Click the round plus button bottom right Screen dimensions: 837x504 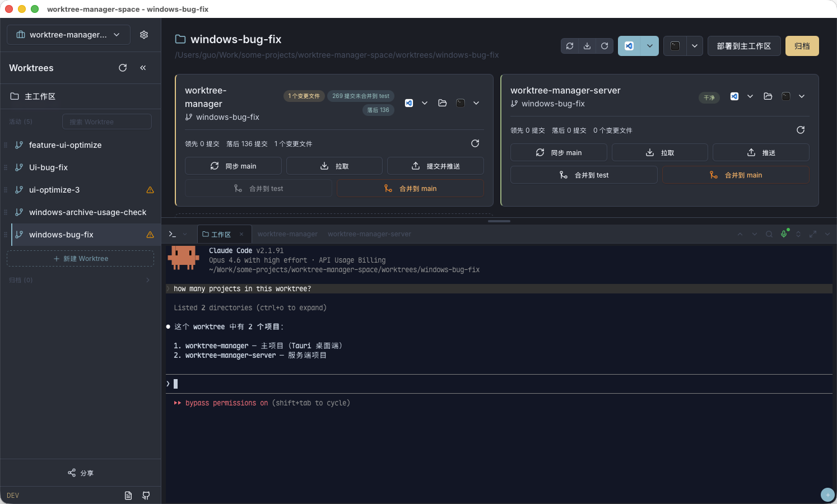(827, 495)
